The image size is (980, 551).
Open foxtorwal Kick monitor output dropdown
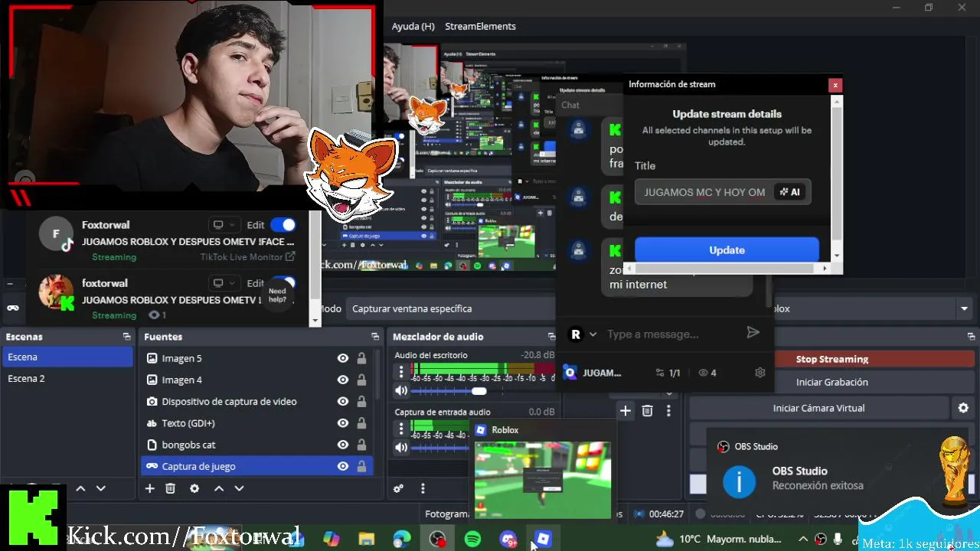coord(224,283)
